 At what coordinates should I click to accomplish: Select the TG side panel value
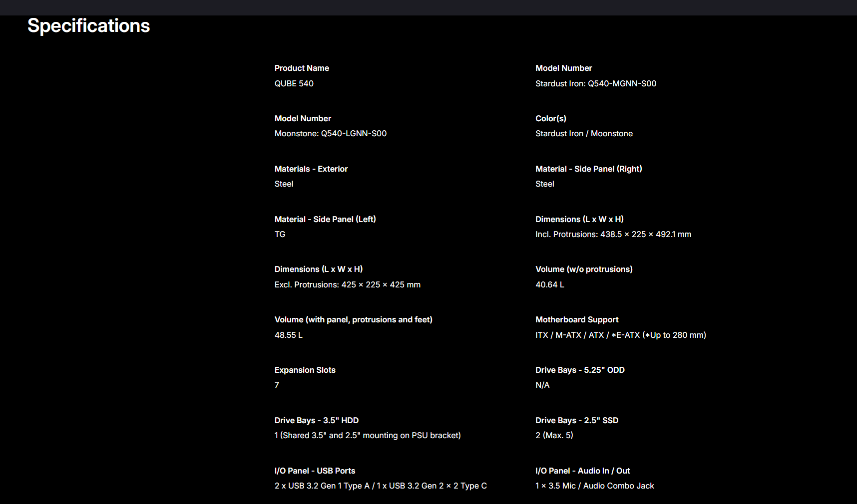[x=280, y=234]
